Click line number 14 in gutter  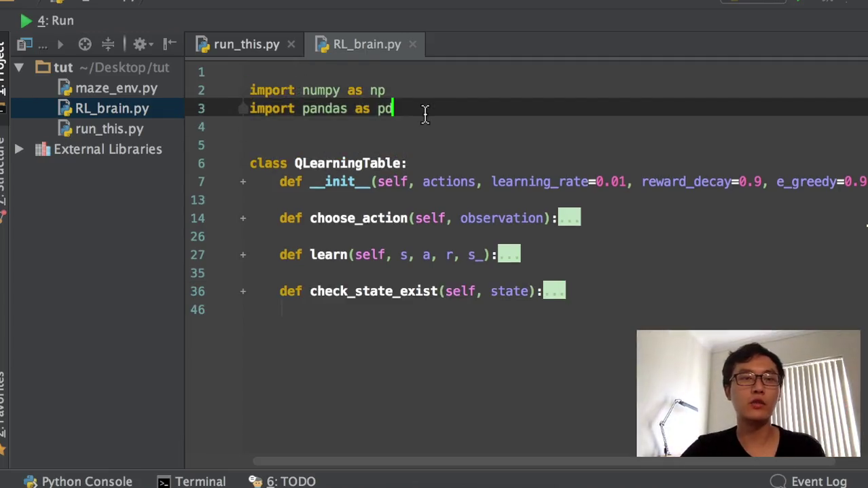[x=198, y=218]
